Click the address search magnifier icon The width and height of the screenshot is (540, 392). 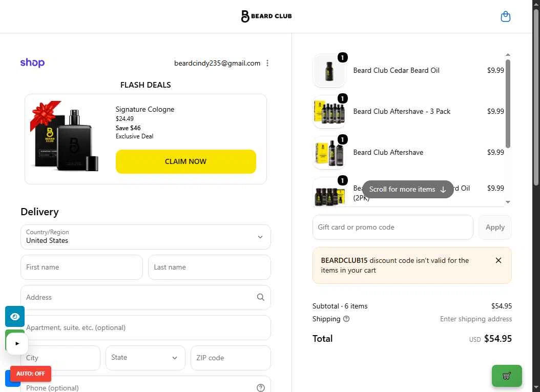261,297
